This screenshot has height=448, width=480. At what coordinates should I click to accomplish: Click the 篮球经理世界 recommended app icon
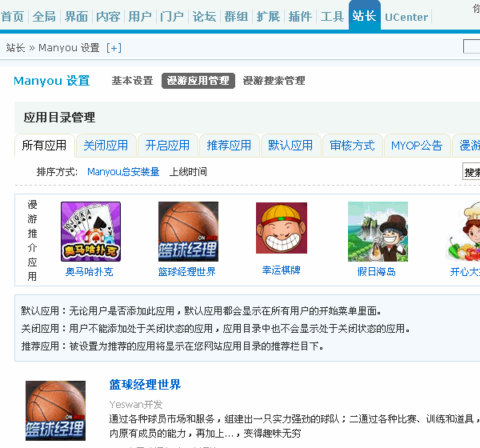188,231
